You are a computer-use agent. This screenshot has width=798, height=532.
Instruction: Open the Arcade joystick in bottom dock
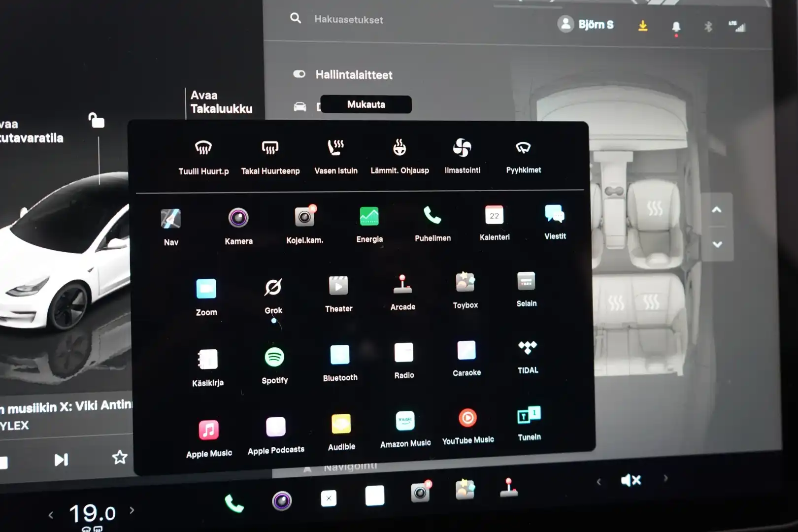pyautogui.click(x=509, y=487)
